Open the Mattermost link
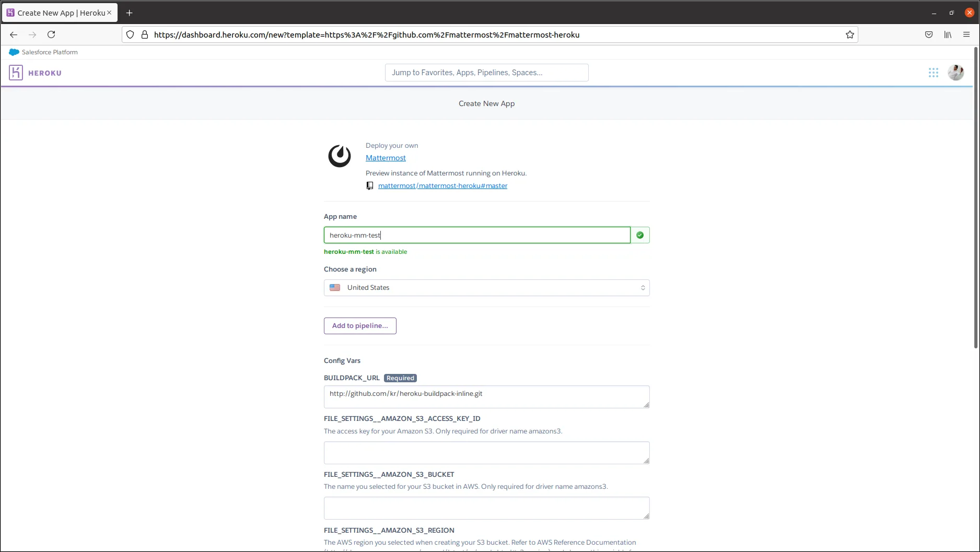Image resolution: width=980 pixels, height=552 pixels. [386, 158]
